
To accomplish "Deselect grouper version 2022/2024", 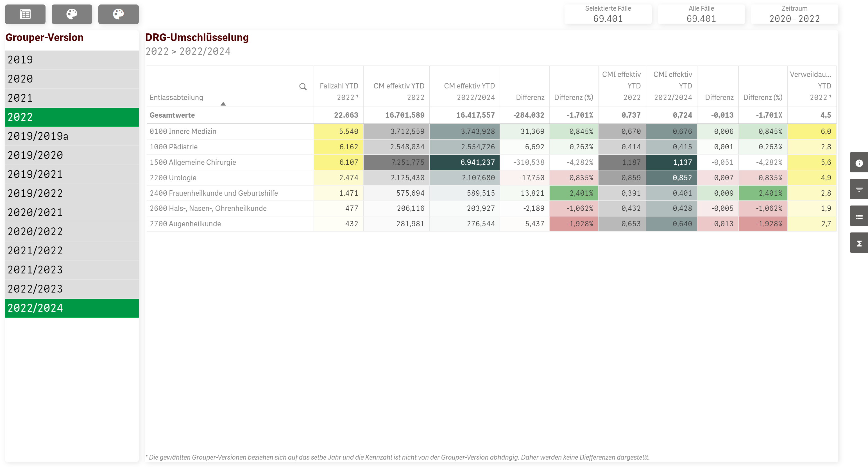I will 72,308.
